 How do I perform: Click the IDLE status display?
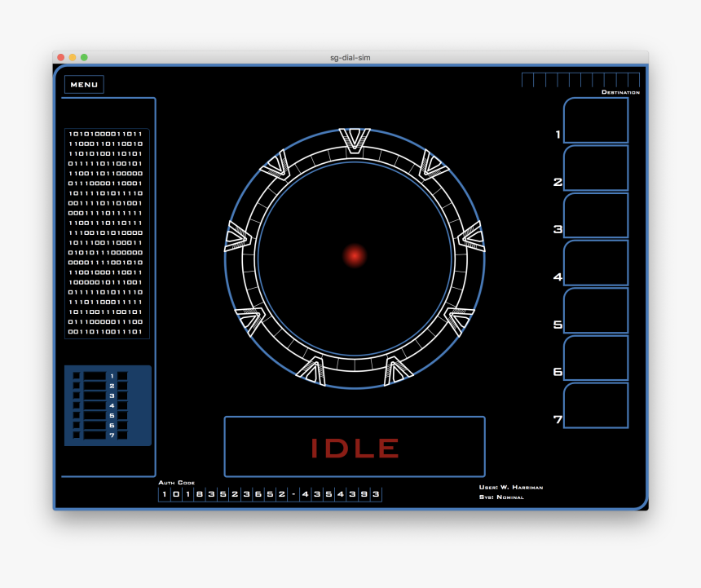pyautogui.click(x=355, y=447)
